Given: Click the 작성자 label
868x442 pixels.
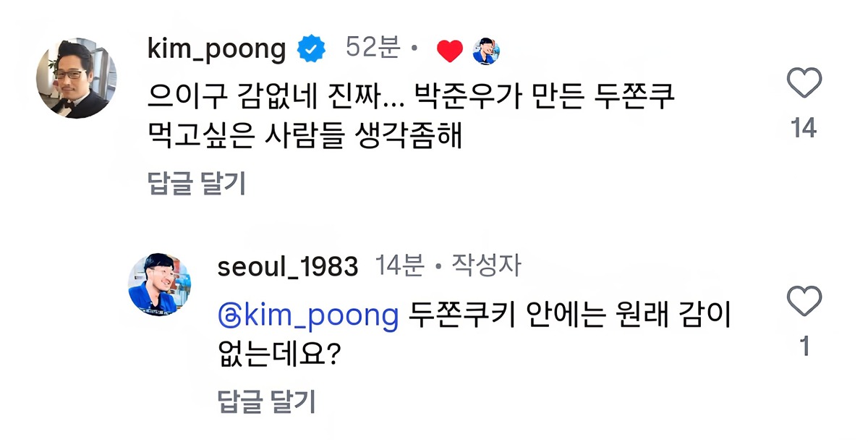Looking at the screenshot, I should coord(486,266).
